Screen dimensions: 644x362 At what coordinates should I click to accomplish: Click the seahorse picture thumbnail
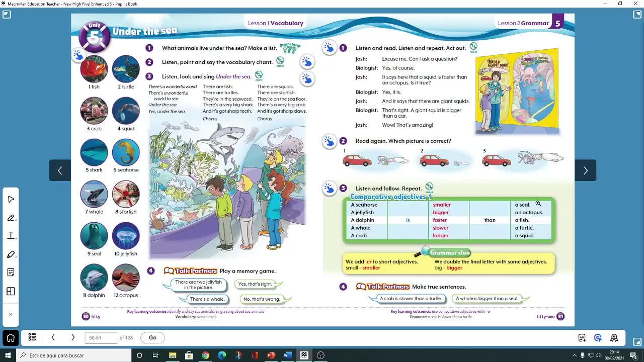126,152
